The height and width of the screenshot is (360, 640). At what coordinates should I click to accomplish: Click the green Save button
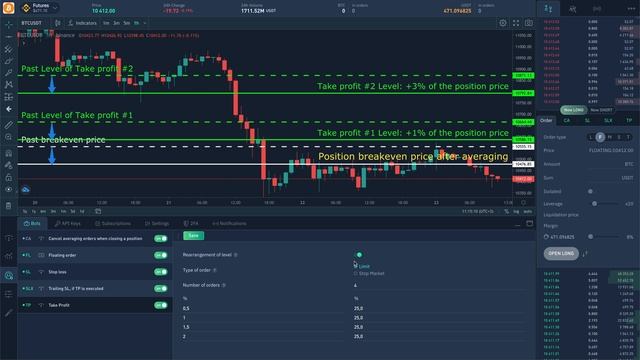click(x=193, y=236)
